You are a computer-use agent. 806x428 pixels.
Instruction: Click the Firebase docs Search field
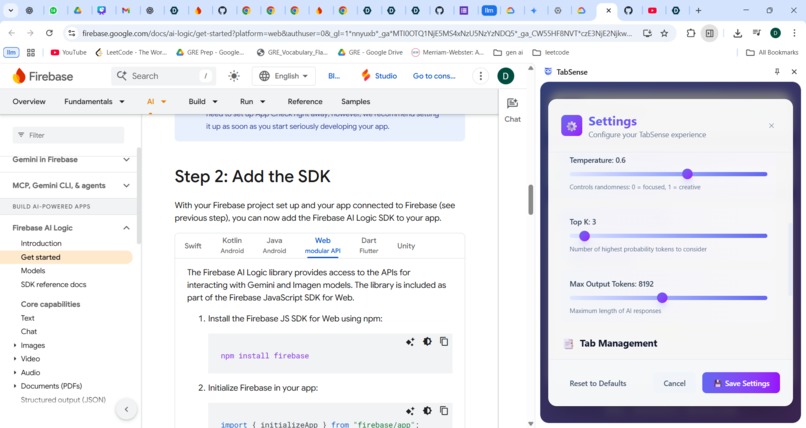tap(163, 76)
